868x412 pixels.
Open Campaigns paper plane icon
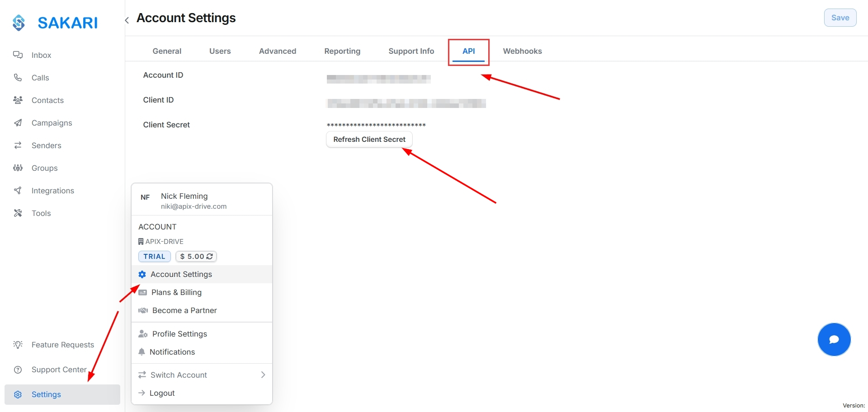pos(18,123)
